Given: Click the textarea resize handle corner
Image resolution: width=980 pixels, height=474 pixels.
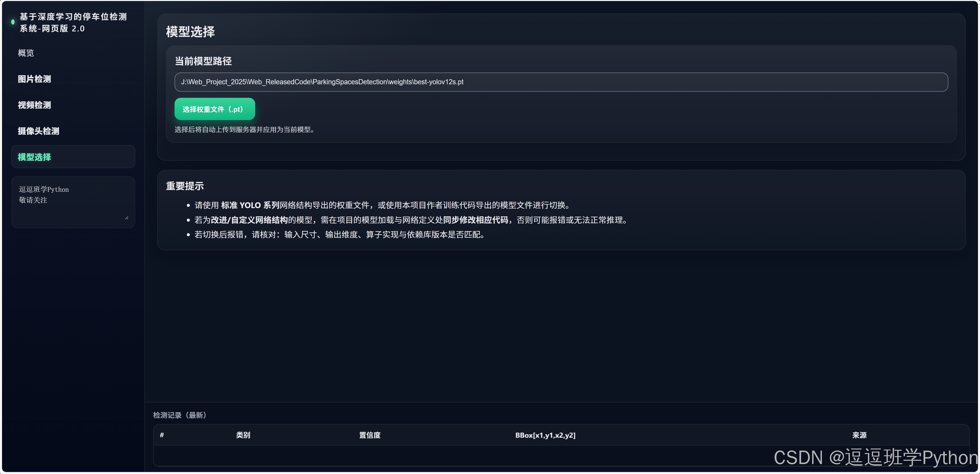Looking at the screenshot, I should (127, 218).
